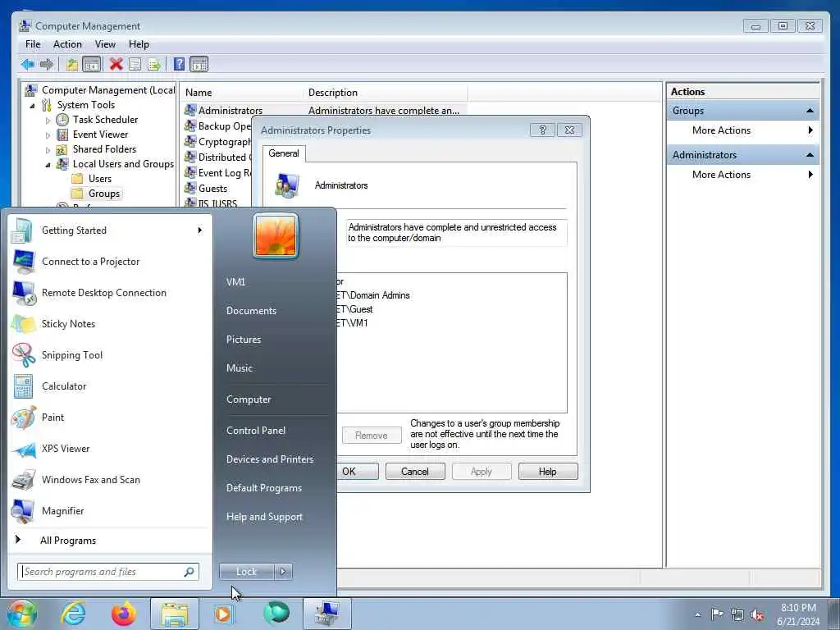The width and height of the screenshot is (840, 630).
Task: Click the network tray icon
Action: coord(737,615)
